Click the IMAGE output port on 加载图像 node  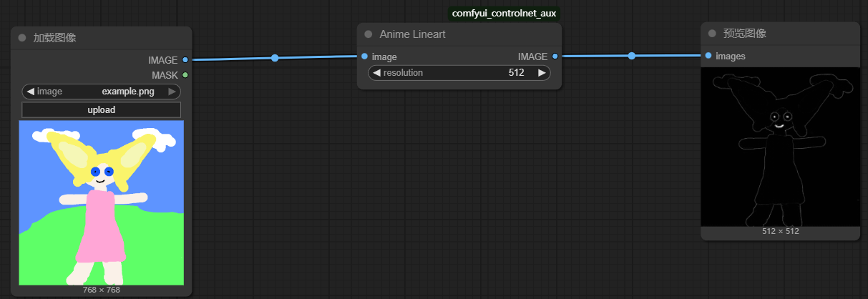tap(185, 60)
